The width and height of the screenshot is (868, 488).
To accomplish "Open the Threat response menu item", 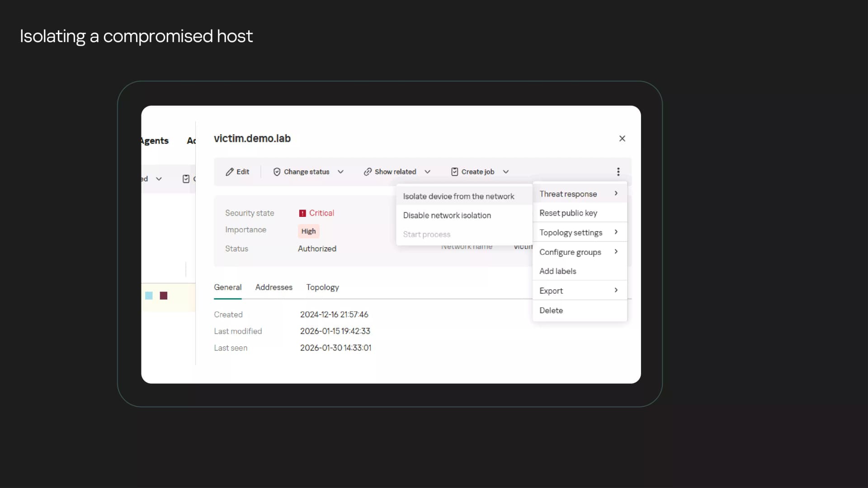I will click(x=580, y=194).
